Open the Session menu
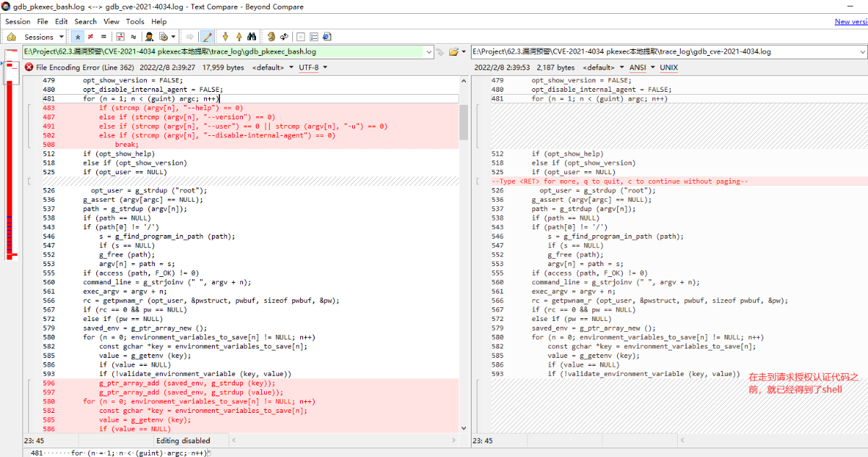 (18, 22)
